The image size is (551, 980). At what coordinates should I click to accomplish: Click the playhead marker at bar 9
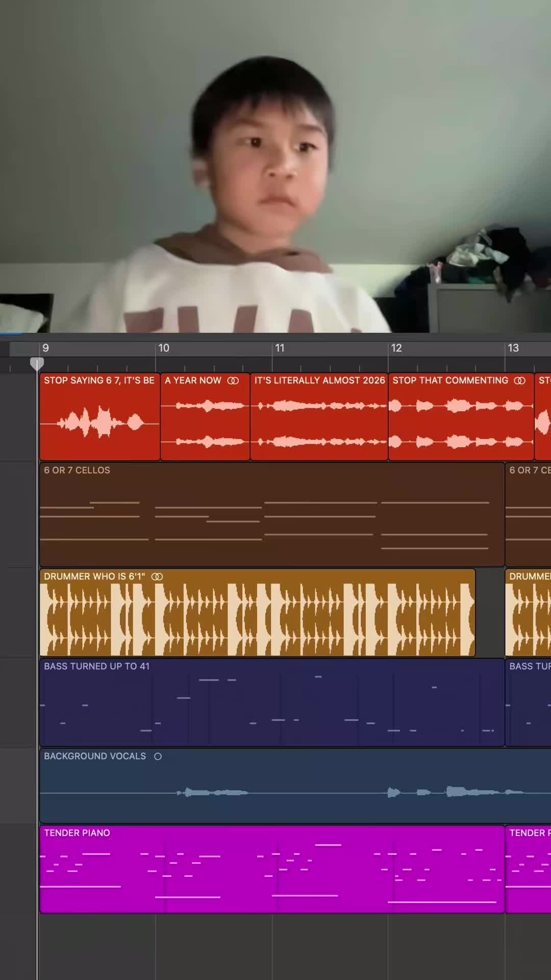37,364
